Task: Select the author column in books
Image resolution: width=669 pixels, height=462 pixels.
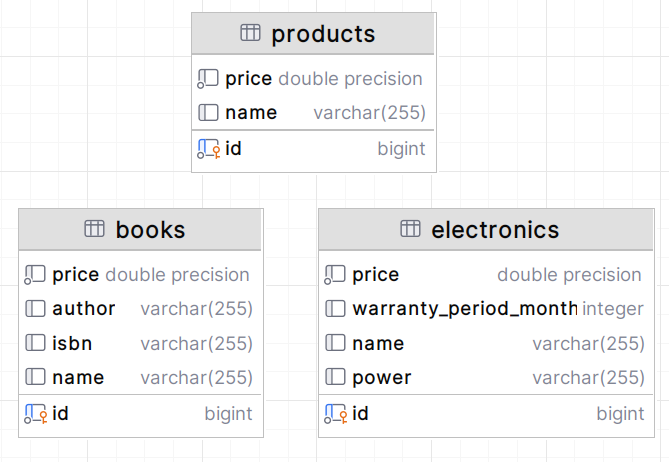Action: click(84, 309)
